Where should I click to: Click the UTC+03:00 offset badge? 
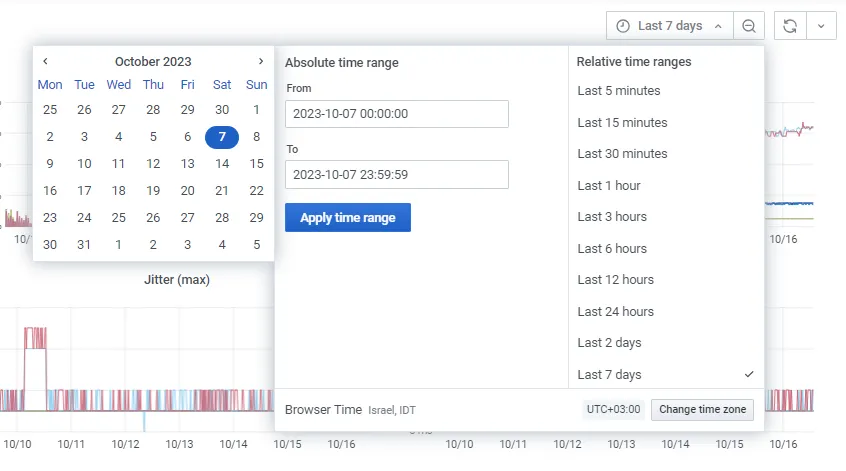click(613, 409)
